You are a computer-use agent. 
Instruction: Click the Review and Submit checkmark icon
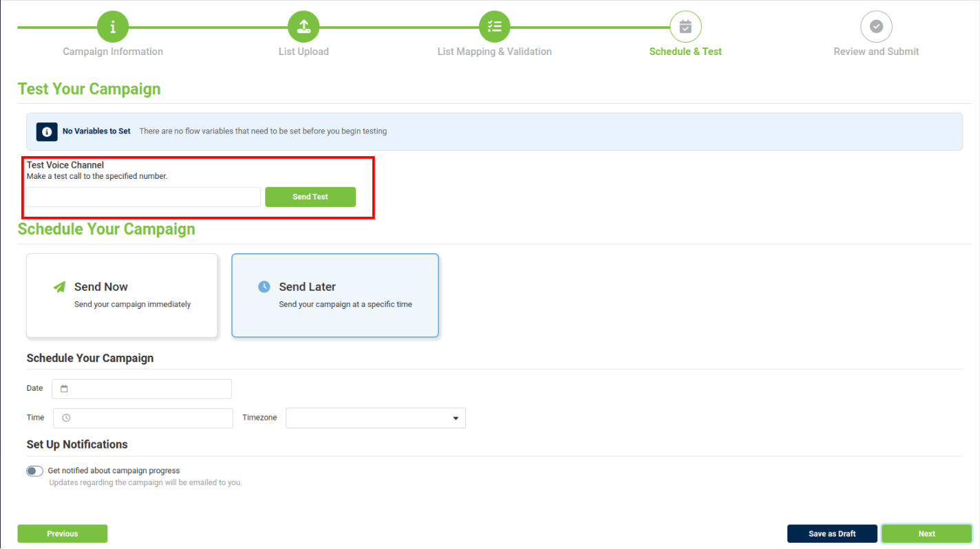[x=876, y=27]
